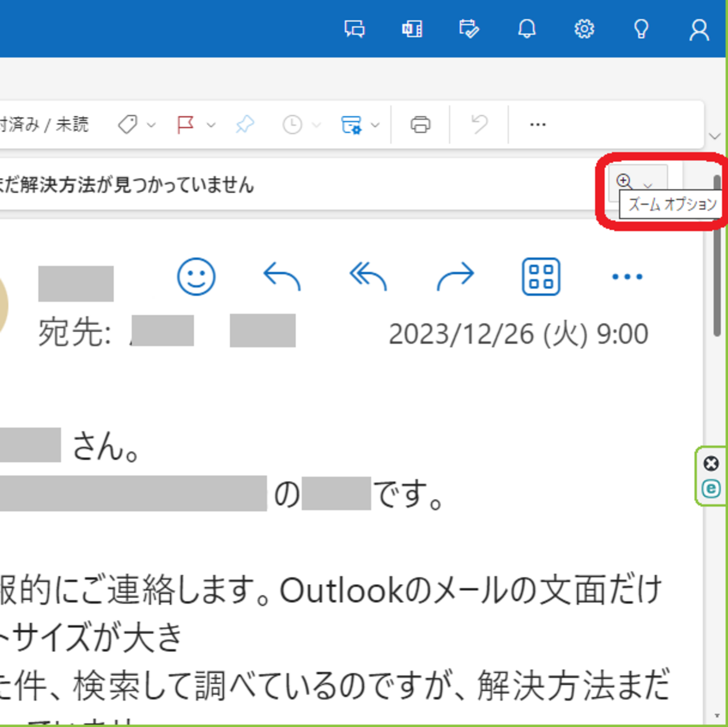Open the Teams chat icon in header
This screenshot has height=727, width=728.
(354, 29)
